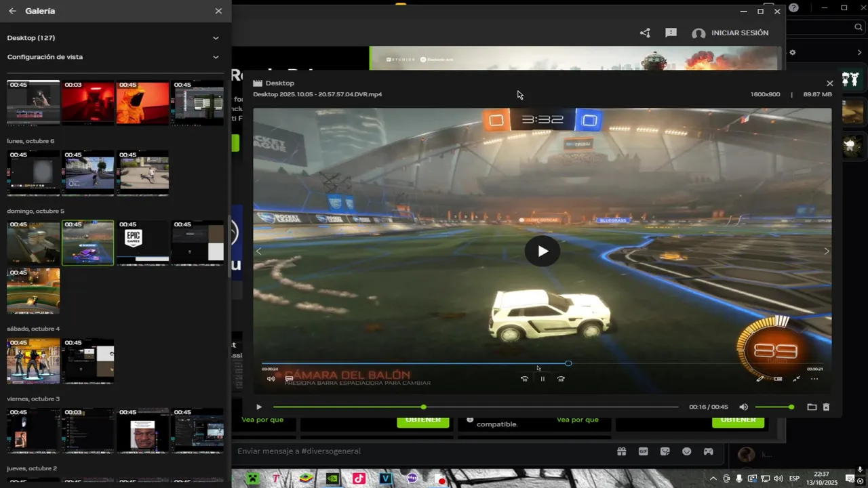Open the NVIDIA app taskbar icon
This screenshot has width=868, height=488.
[332, 479]
